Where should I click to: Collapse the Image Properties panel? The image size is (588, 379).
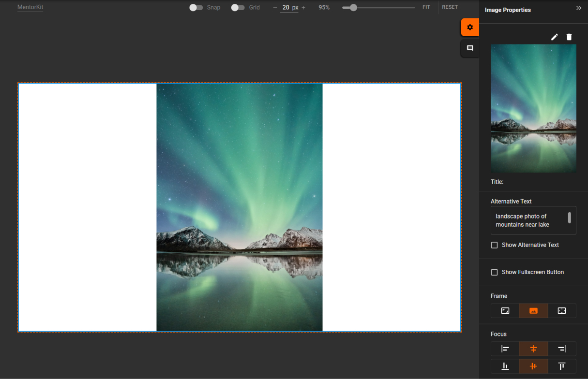click(x=579, y=8)
